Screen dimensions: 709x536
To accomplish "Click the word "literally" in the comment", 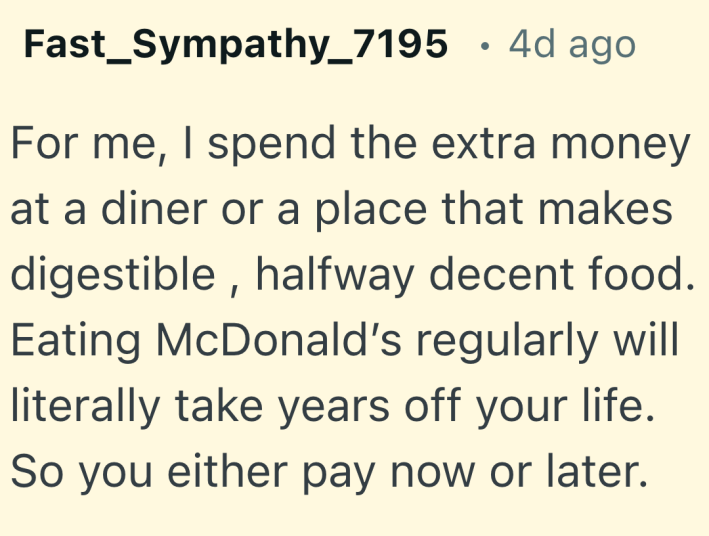I will tap(84, 406).
